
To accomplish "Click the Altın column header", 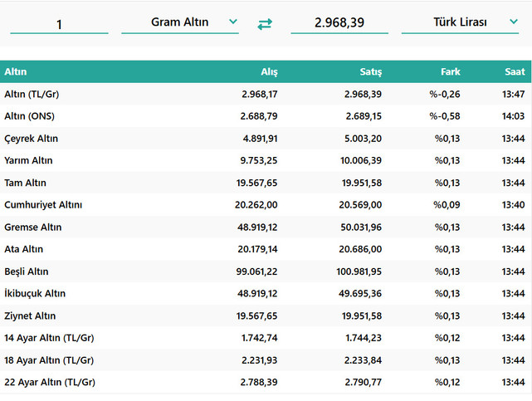I will 16,72.
